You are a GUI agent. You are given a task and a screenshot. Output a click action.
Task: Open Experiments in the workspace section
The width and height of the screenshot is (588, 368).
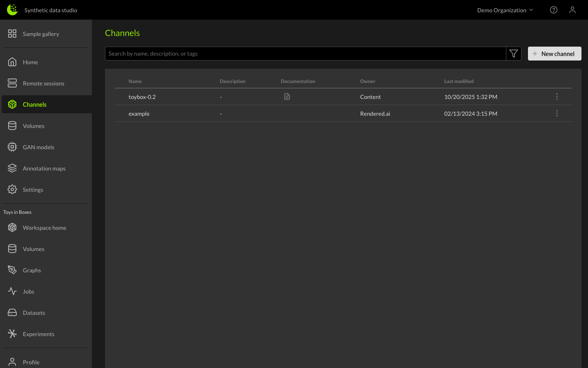click(38, 334)
